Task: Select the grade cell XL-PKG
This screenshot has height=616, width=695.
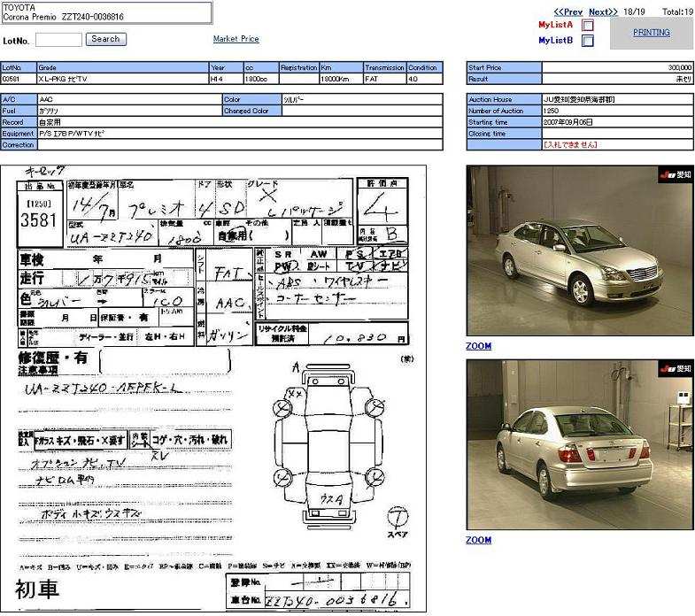Action: click(123, 79)
